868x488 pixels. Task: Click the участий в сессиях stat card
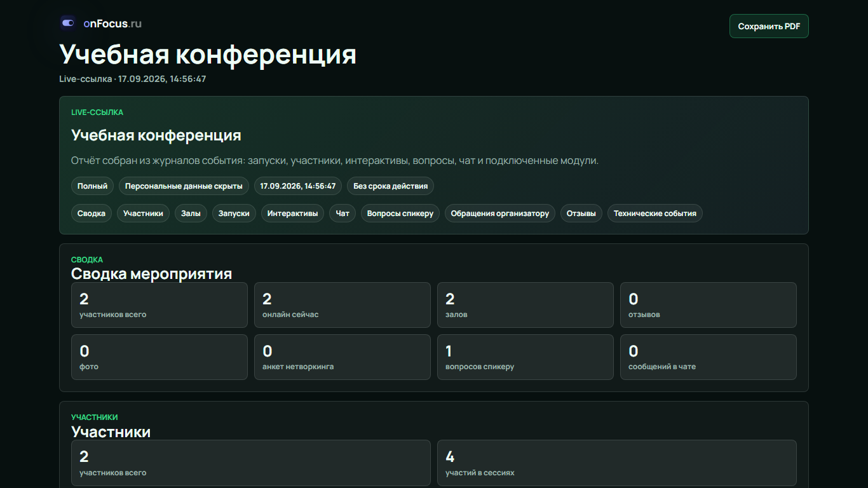(617, 463)
